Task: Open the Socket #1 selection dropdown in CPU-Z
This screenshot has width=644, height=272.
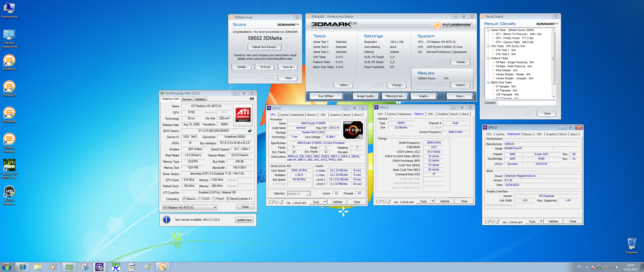Action: 299,194
